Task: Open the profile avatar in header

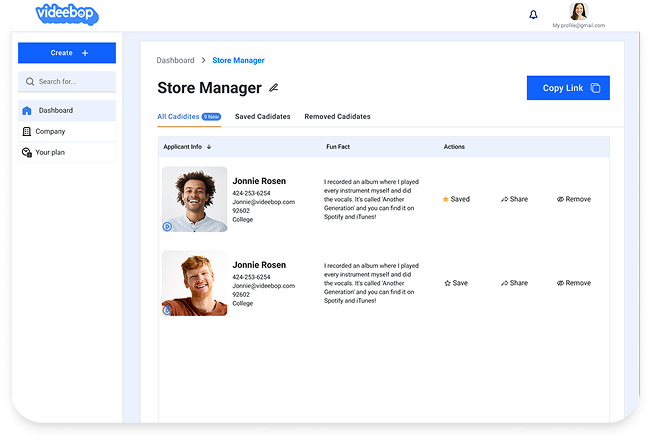Action: click(578, 11)
